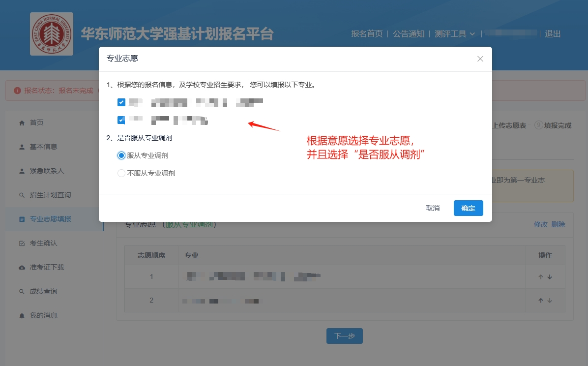588x366 pixels.
Task: Click the search icon beside 招生计划查询
Action: pos(22,195)
